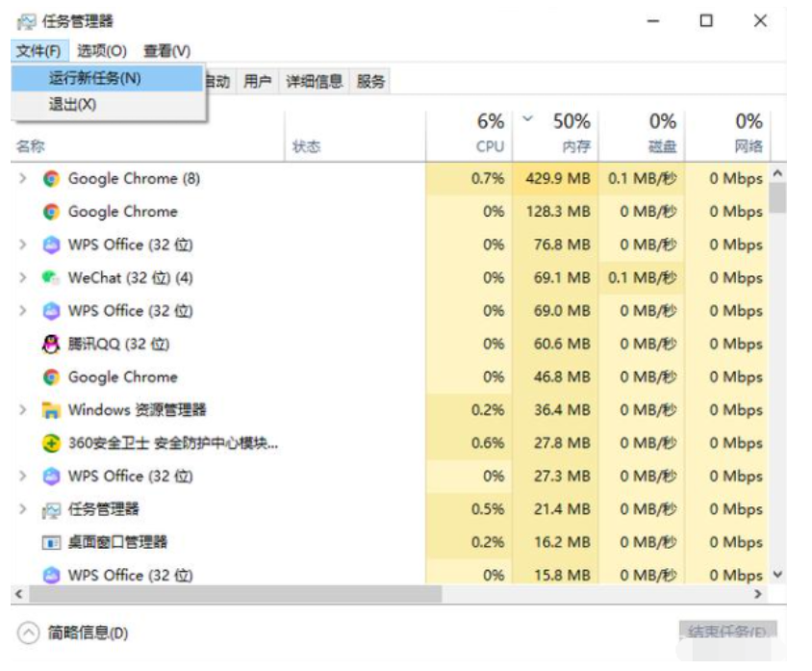Choose 退出(X) from the file menu
Image resolution: width=812 pixels, height=671 pixels.
[107, 105]
